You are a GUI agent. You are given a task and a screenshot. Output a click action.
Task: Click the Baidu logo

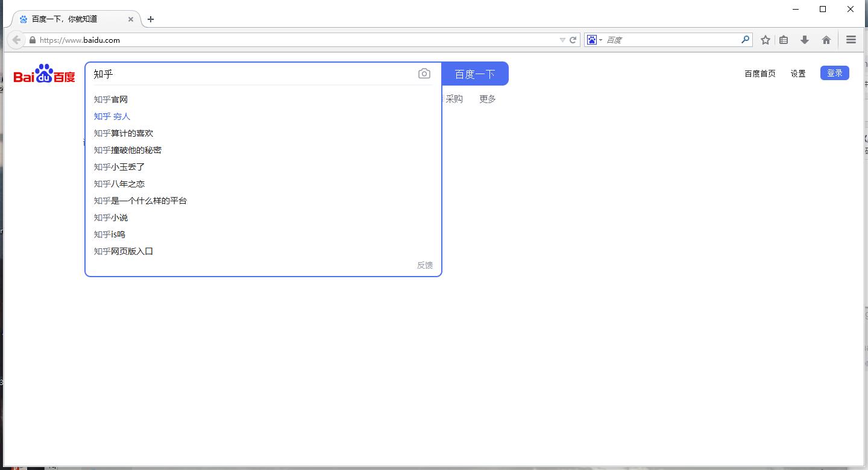pyautogui.click(x=45, y=74)
